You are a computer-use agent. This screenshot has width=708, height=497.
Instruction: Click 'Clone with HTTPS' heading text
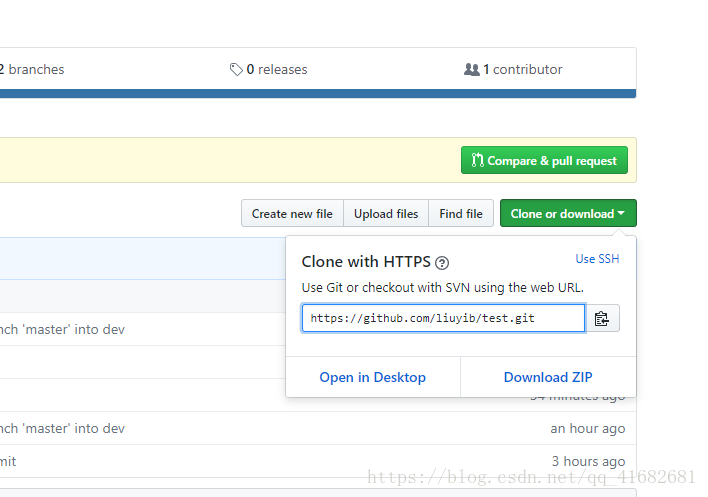tap(366, 262)
